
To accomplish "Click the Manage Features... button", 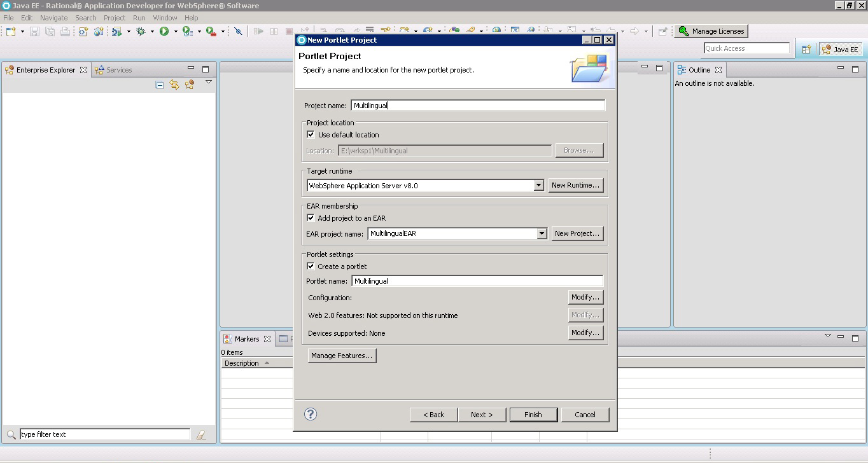I will click(x=342, y=356).
